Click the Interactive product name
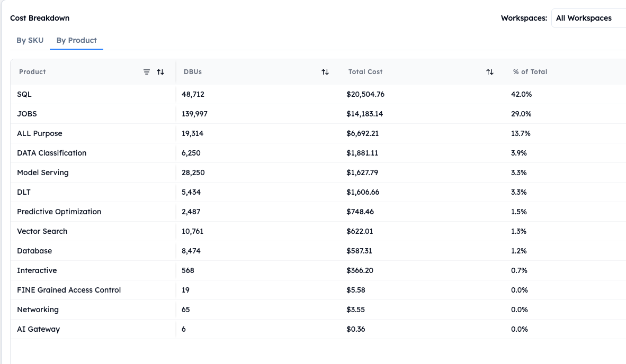 coord(37,270)
